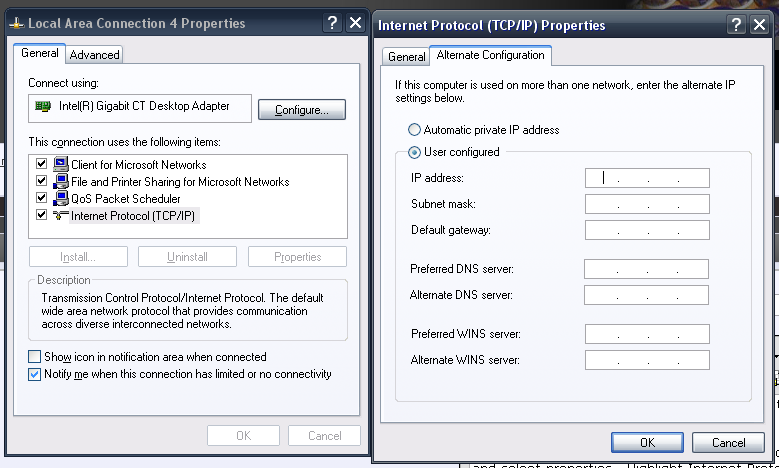Click the Install... button
Image resolution: width=779 pixels, height=468 pixels.
(x=78, y=257)
